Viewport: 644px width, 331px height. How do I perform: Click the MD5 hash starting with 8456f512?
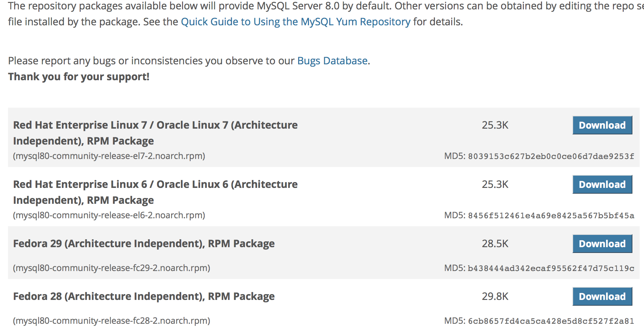coord(551,216)
